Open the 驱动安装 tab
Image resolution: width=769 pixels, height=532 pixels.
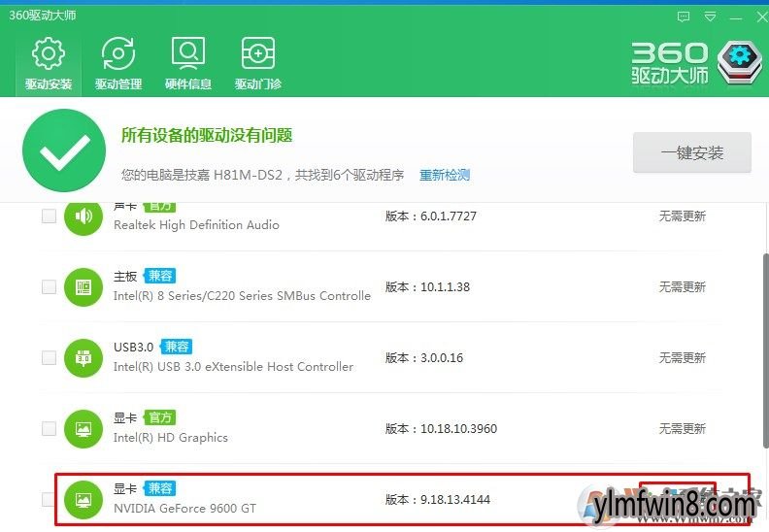pyautogui.click(x=49, y=64)
